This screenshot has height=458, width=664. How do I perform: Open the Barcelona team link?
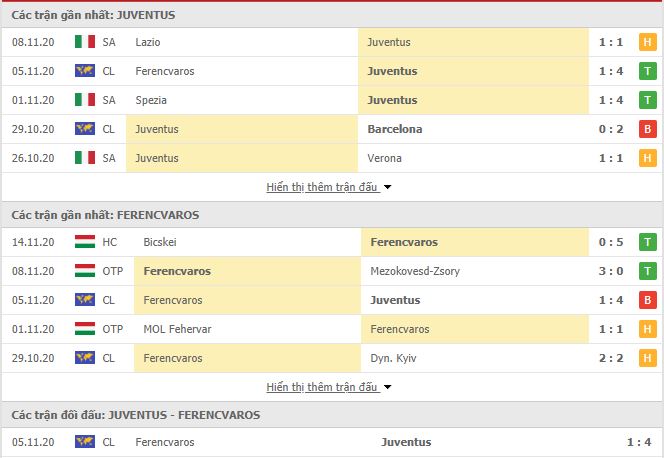click(x=395, y=129)
